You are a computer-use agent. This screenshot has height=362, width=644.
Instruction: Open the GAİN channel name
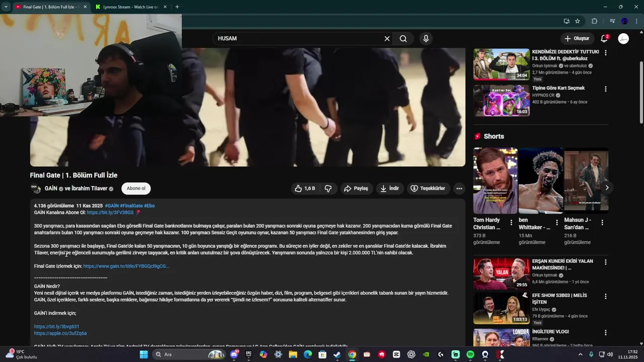point(51,189)
